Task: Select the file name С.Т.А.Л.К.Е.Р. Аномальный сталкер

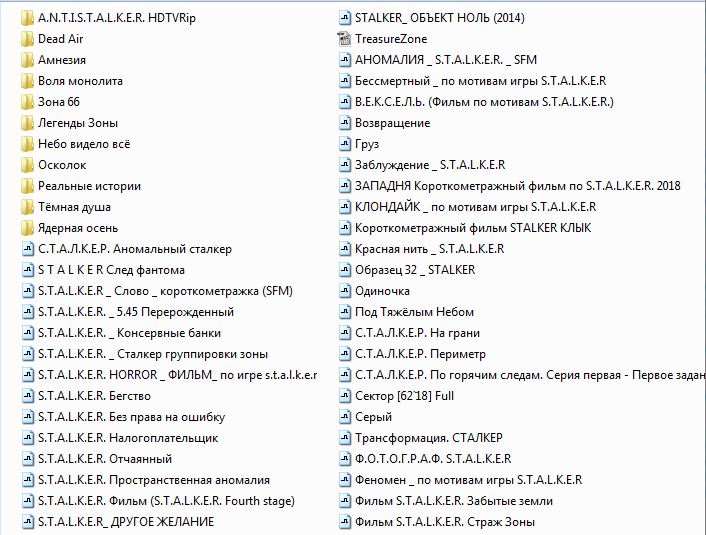Action: coord(135,249)
